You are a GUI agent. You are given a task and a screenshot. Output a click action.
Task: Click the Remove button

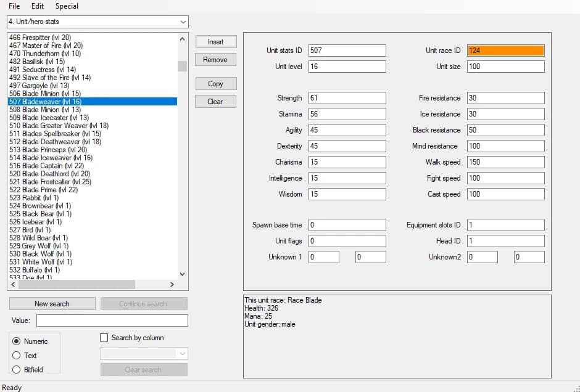(216, 60)
